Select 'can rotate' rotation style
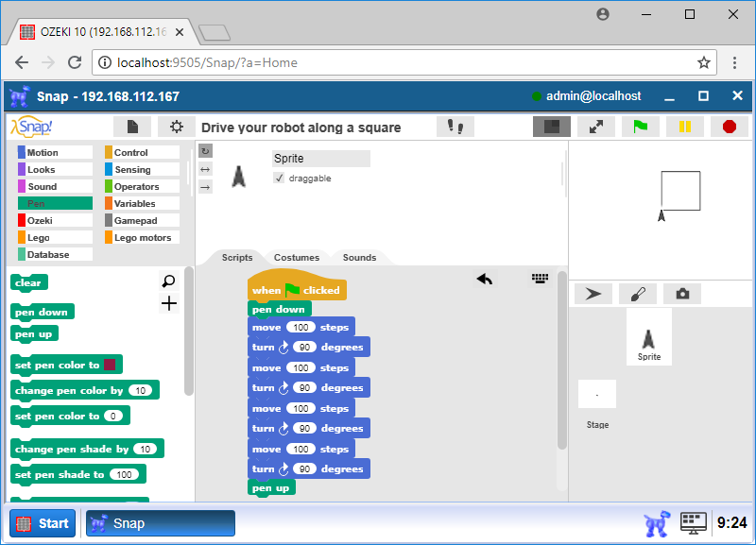Screen dimensions: 756x545 pyautogui.click(x=205, y=151)
